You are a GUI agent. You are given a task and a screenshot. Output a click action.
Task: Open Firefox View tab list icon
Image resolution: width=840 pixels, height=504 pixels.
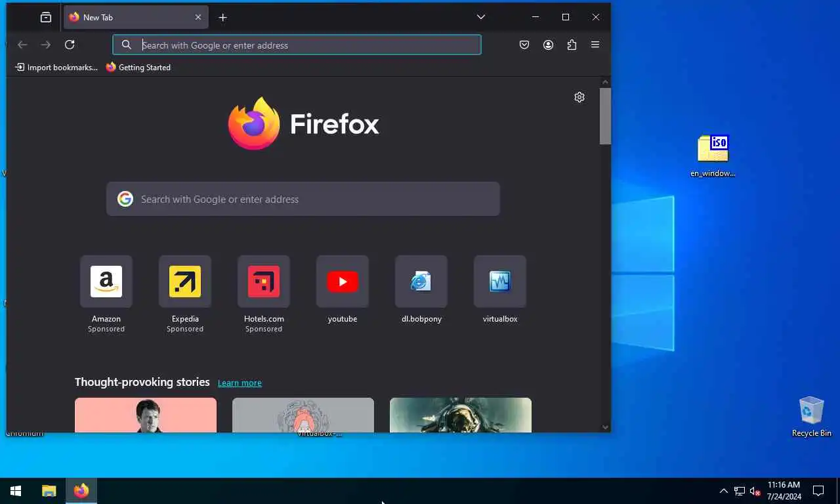pos(46,17)
